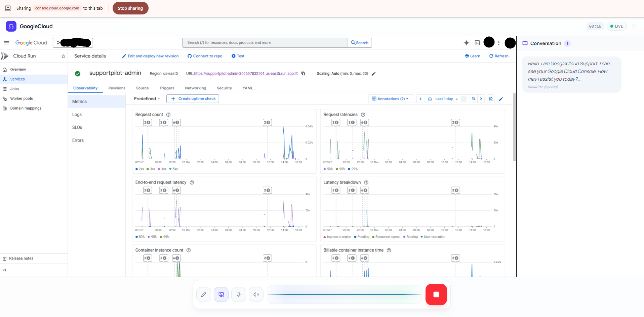This screenshot has height=317, width=644.
Task: Toggle the 2xx series in Request count
Action: click(x=140, y=169)
